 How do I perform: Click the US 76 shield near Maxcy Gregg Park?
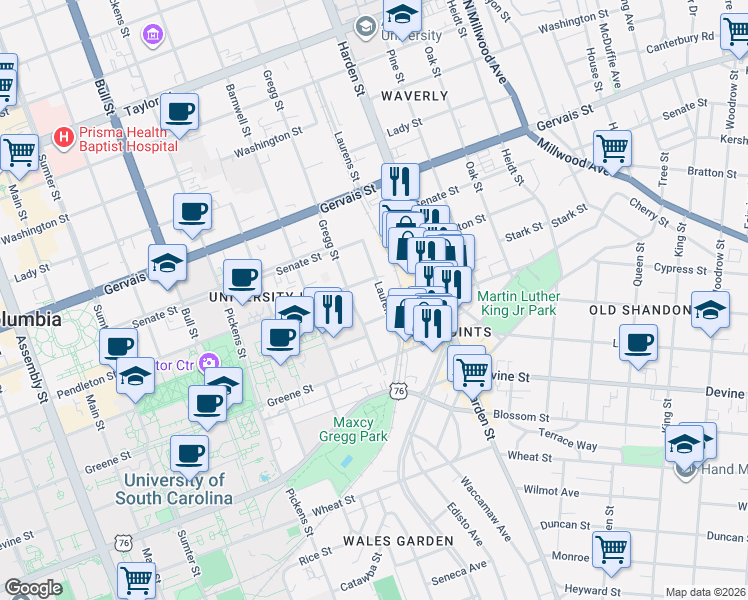(x=398, y=391)
